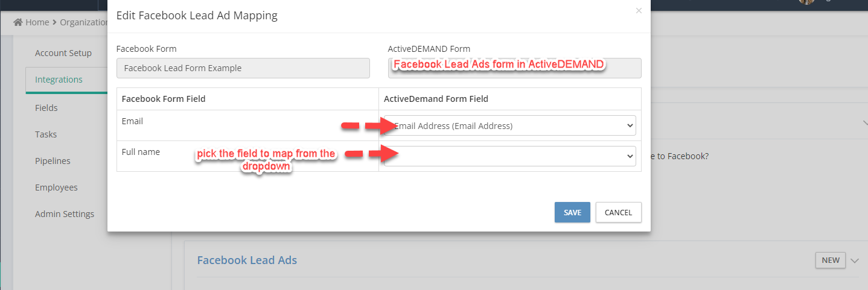Open the Email Address mapping dropdown
The image size is (868, 290).
pos(510,125)
